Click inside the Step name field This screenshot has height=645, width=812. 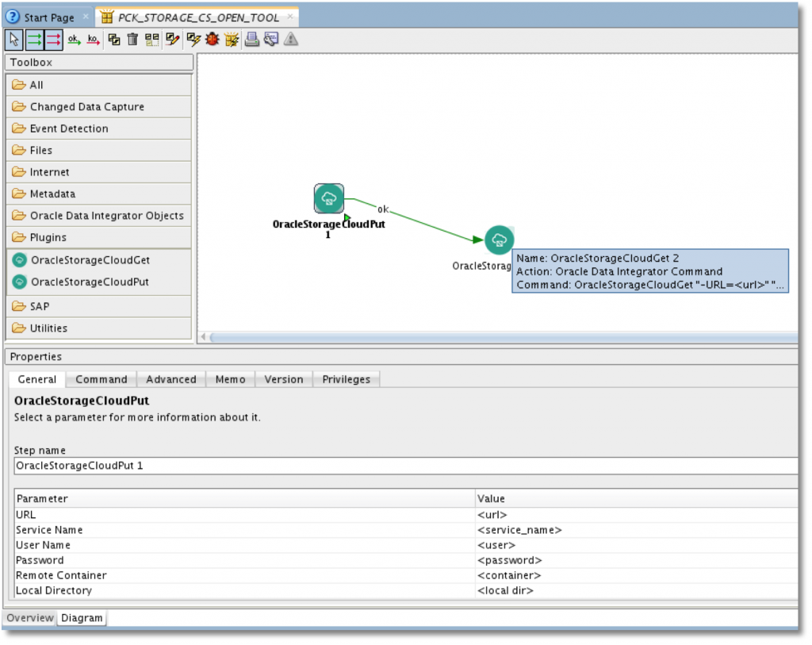238,465
